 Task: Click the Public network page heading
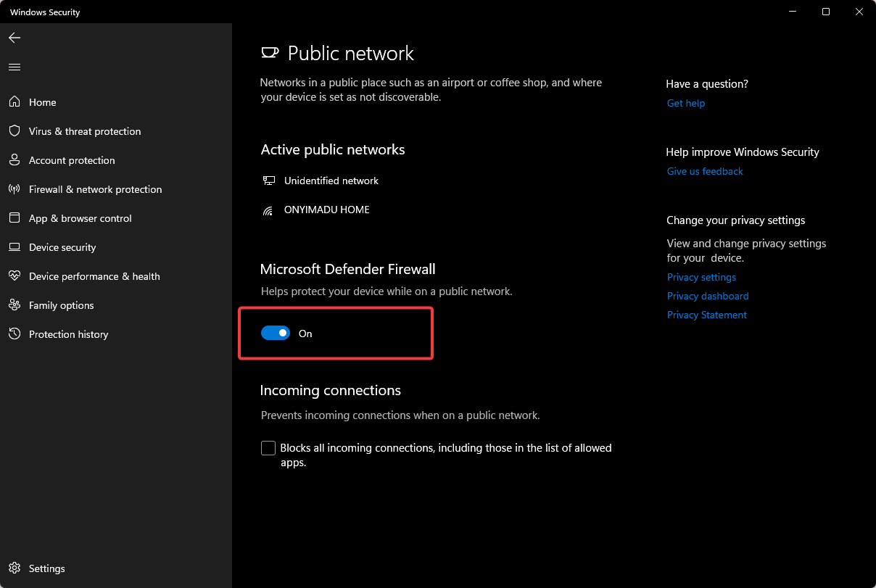351,53
